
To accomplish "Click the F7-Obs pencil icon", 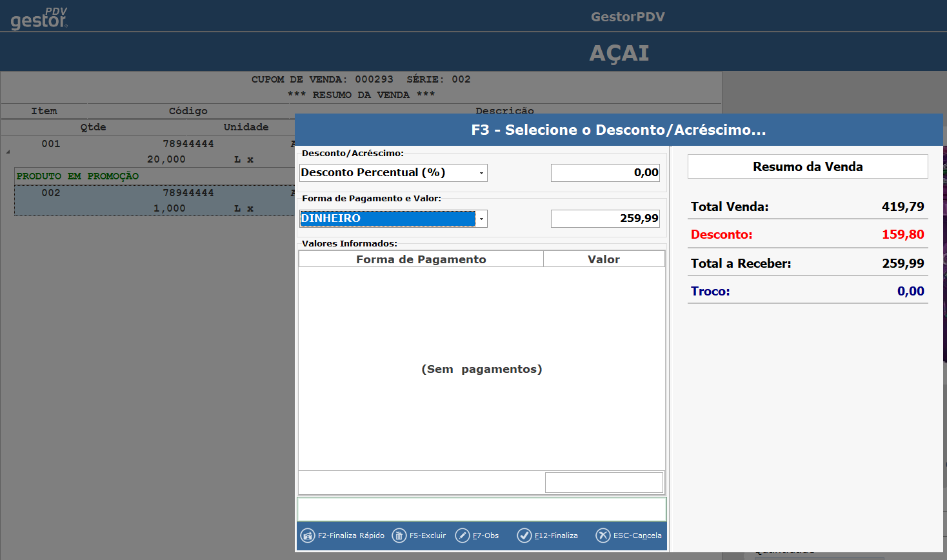I will tap(463, 535).
